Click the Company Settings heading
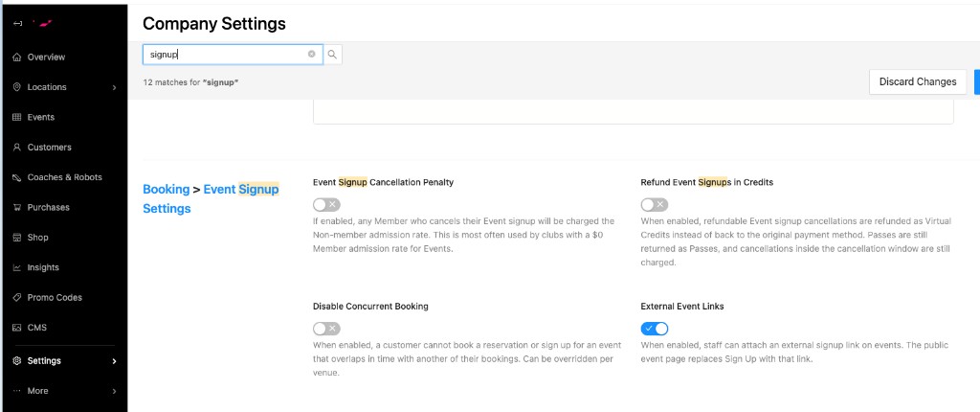 pos(214,24)
